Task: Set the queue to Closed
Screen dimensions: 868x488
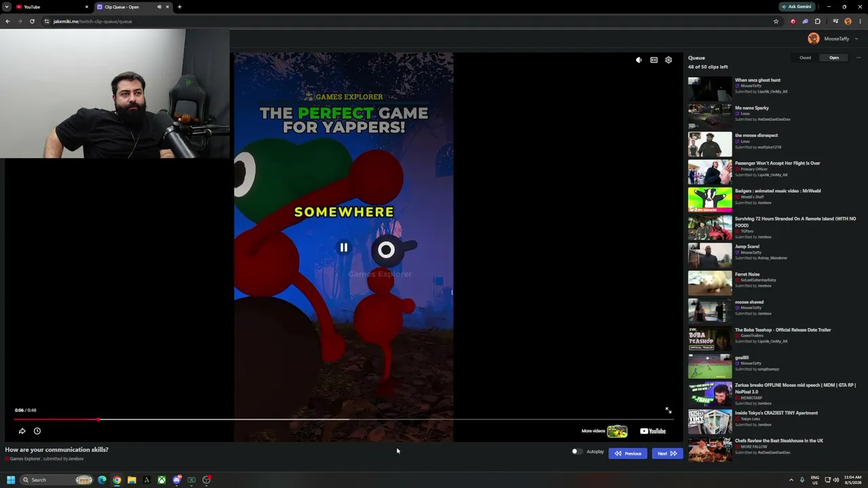Action: point(805,58)
